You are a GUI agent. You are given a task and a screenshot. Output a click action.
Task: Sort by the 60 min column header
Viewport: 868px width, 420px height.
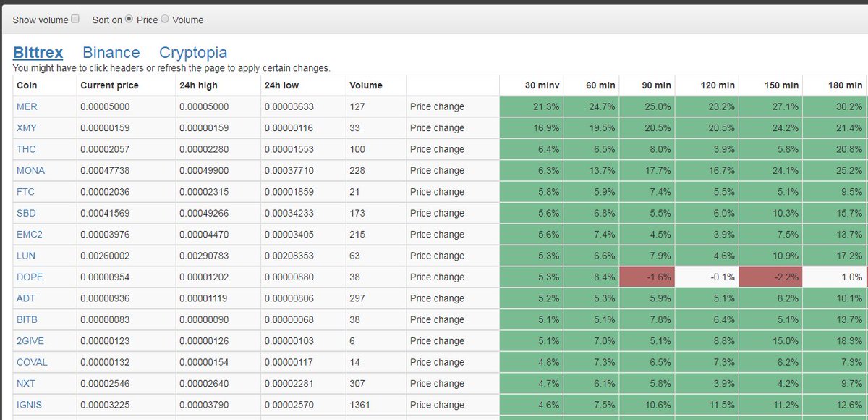tap(591, 85)
